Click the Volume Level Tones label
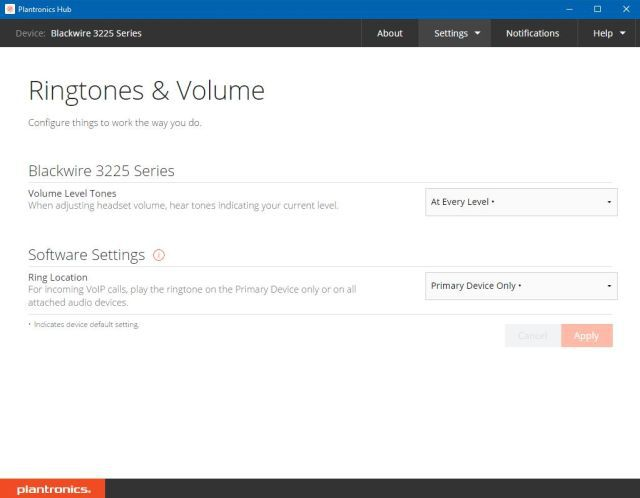Image resolution: width=640 pixels, height=498 pixels. tap(72, 193)
